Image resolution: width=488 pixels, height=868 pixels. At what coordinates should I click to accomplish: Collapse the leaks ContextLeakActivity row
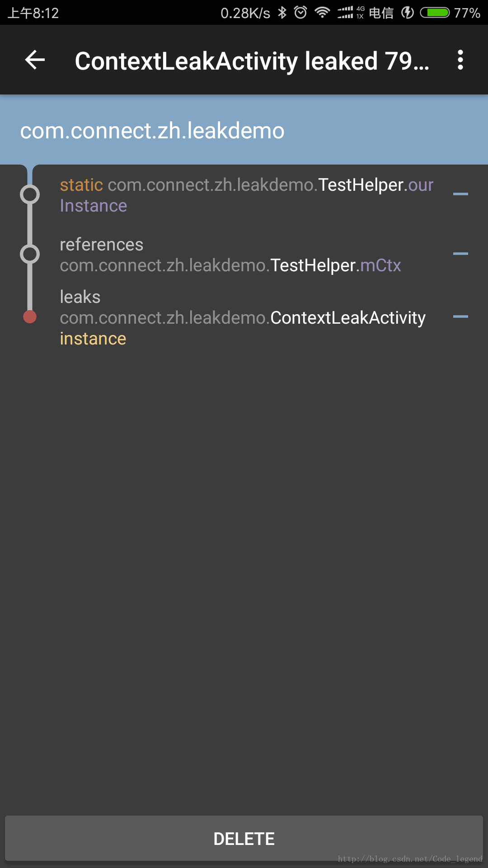[460, 317]
